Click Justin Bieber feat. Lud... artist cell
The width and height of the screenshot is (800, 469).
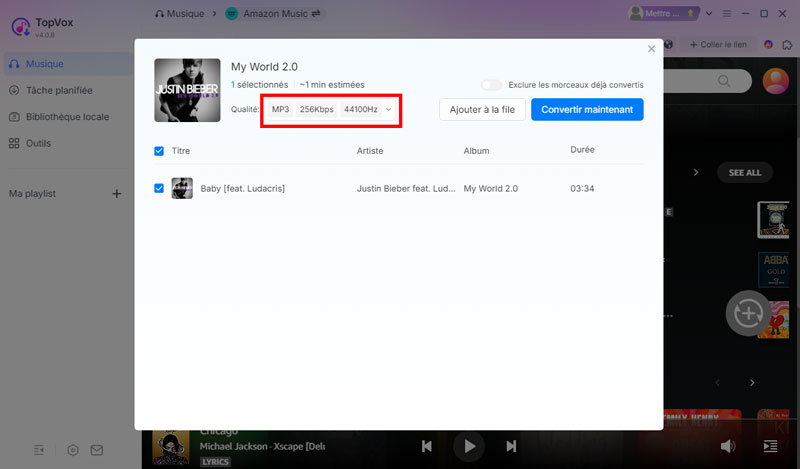406,188
